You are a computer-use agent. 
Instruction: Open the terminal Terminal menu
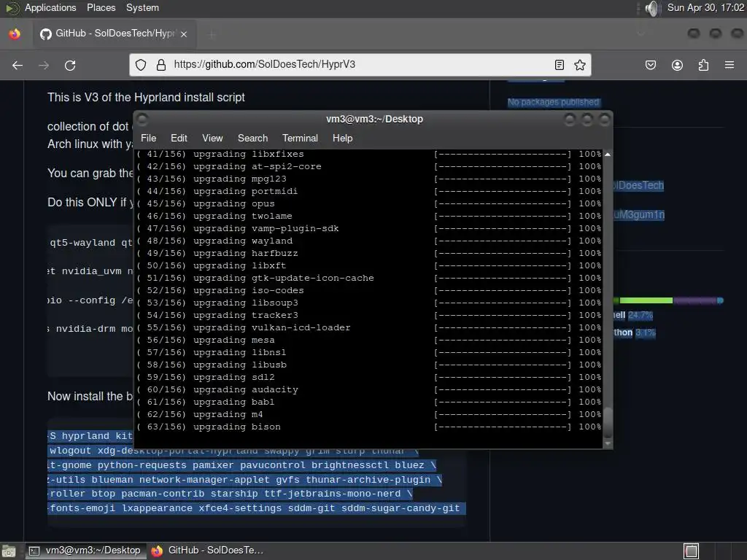coord(300,138)
